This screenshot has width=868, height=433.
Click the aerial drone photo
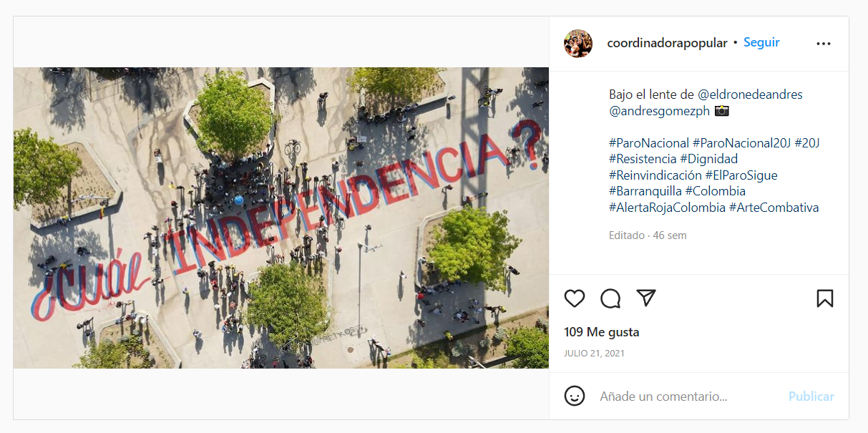[x=281, y=218]
